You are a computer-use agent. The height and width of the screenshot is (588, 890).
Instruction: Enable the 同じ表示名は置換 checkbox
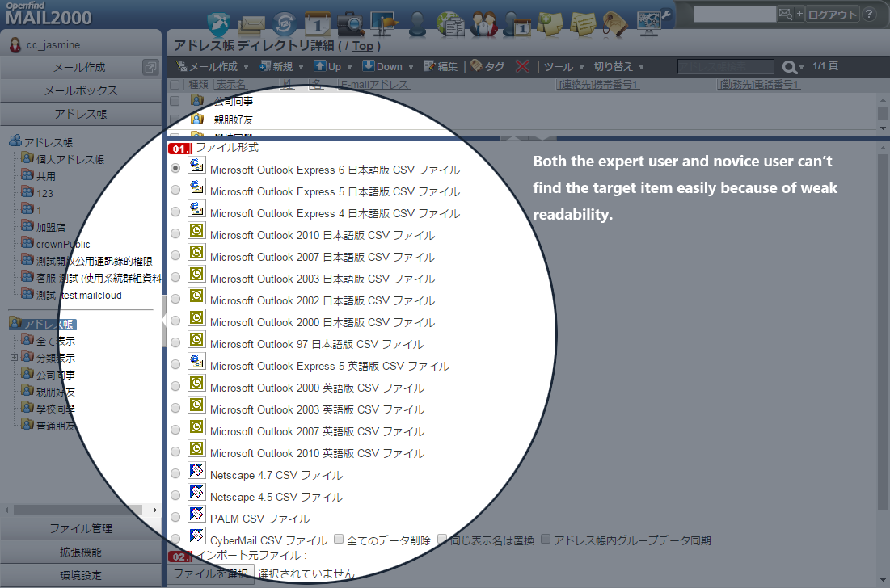tap(442, 539)
